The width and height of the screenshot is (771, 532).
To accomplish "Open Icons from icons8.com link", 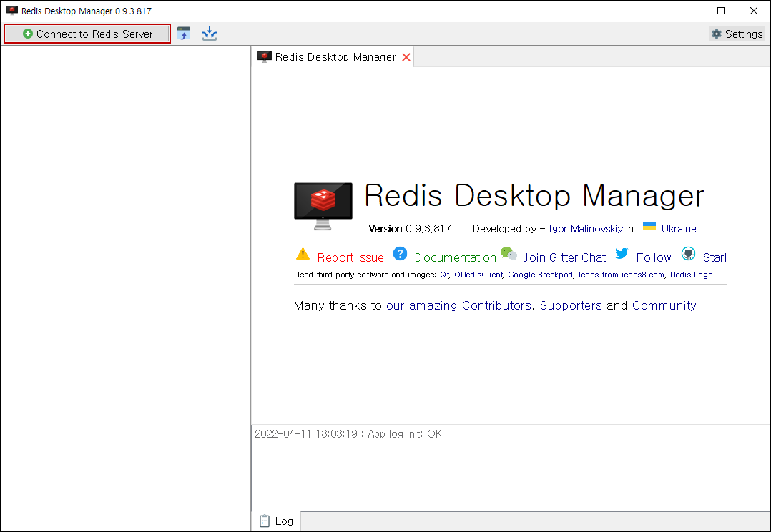I will 621,275.
